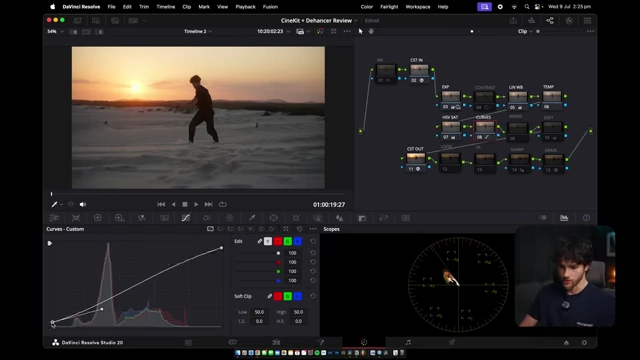Image resolution: width=640 pixels, height=360 pixels.
Task: Open the Workspace menu
Action: (x=418, y=7)
